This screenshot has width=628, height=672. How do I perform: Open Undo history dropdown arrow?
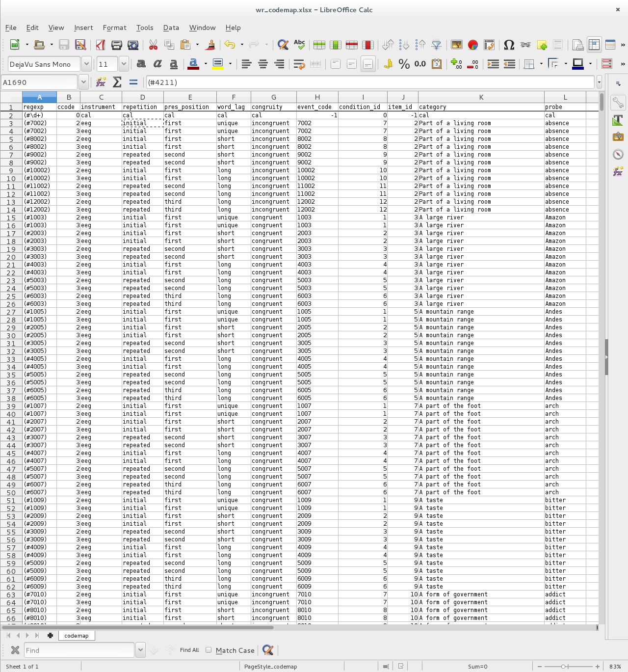click(242, 45)
